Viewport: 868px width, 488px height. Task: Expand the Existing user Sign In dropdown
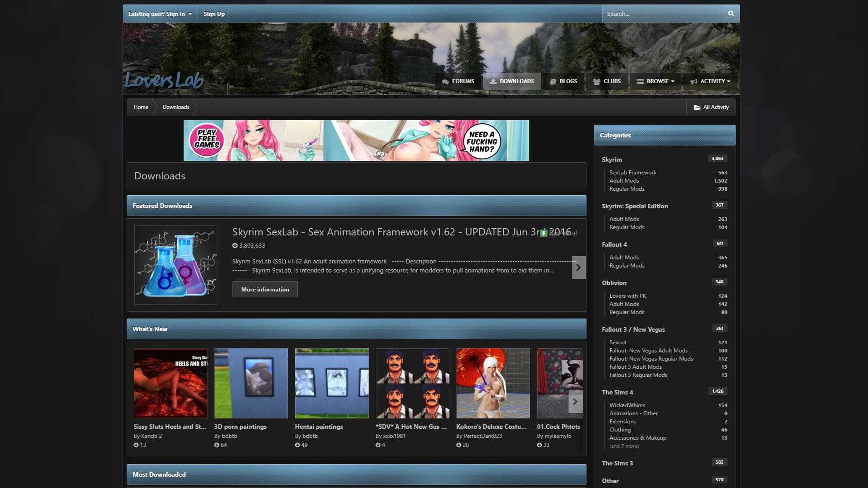point(160,14)
